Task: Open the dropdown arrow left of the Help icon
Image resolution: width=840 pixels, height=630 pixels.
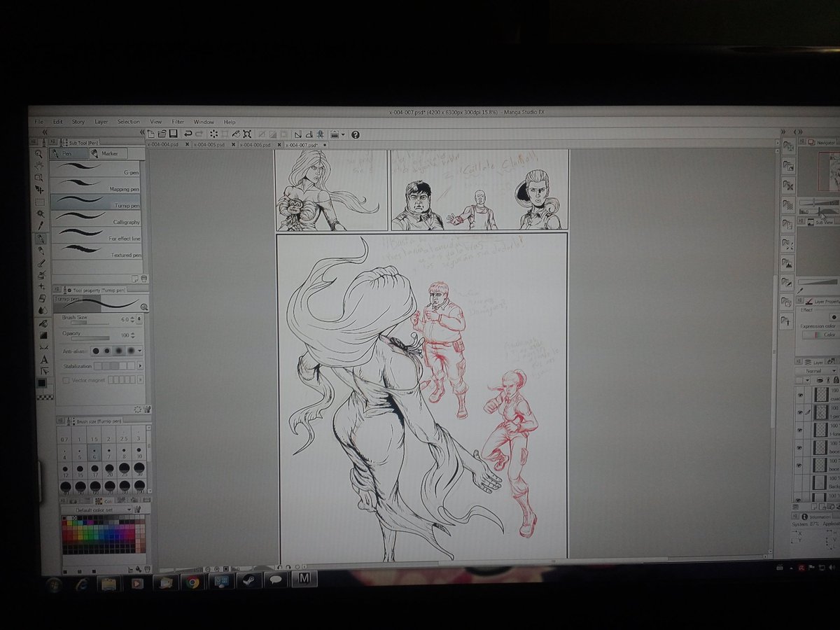Action: [343, 134]
